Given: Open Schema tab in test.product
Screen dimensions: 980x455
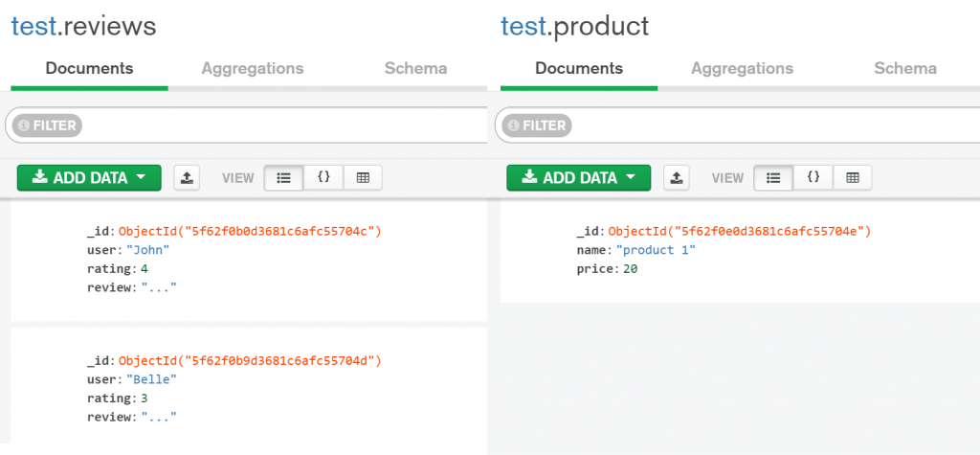Looking at the screenshot, I should [905, 68].
